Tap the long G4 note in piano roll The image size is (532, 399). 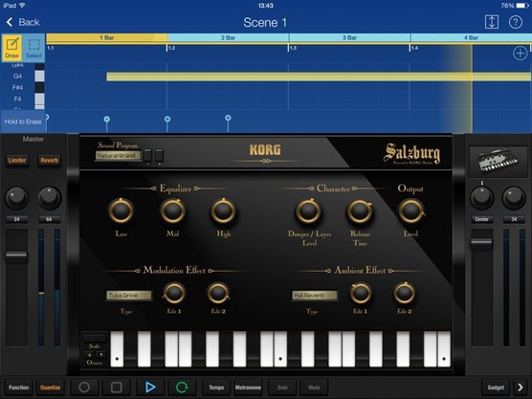point(319,77)
